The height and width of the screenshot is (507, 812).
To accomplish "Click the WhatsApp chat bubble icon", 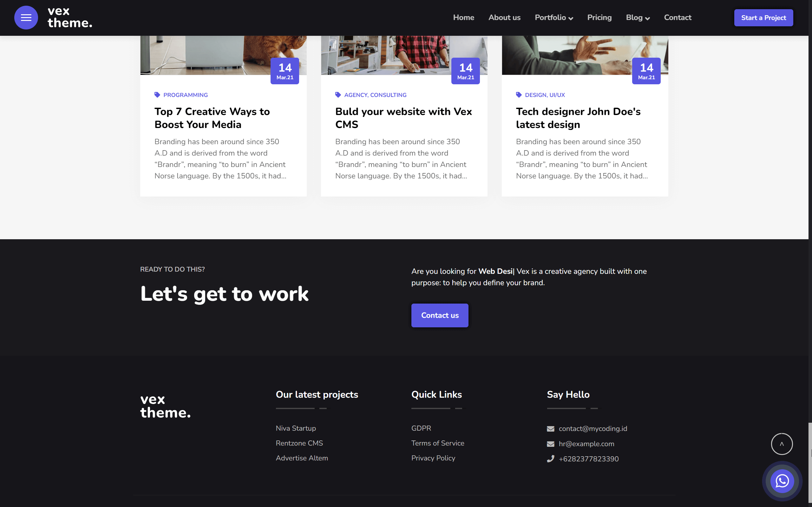I will [782, 481].
